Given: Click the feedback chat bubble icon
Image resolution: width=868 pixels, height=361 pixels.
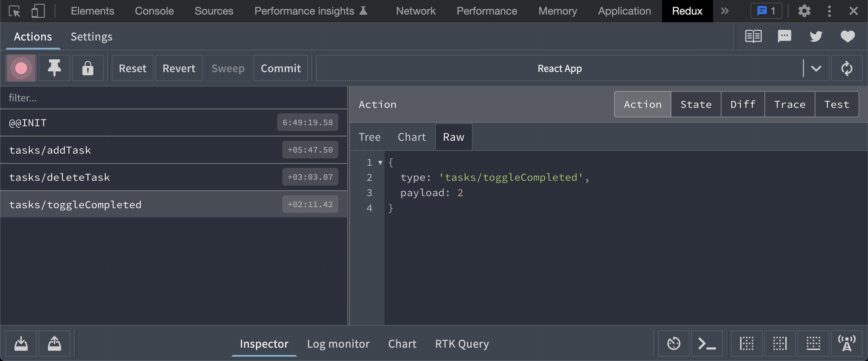Looking at the screenshot, I should 784,36.
